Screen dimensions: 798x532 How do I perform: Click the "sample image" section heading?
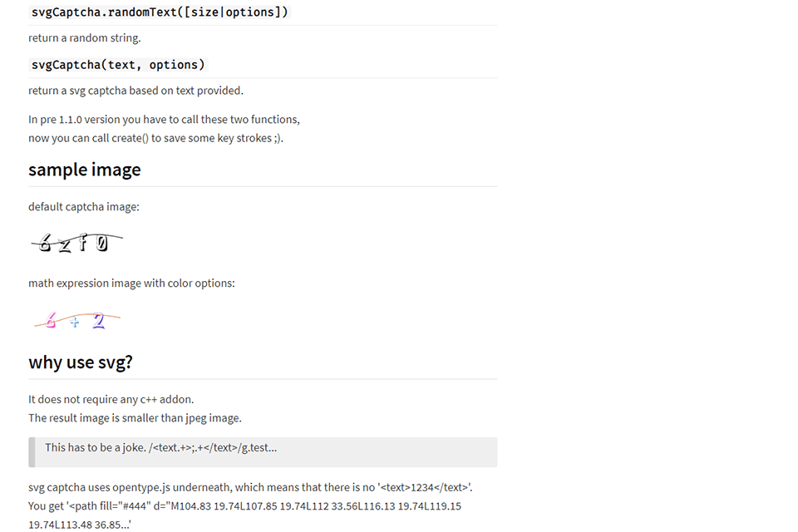coord(84,170)
